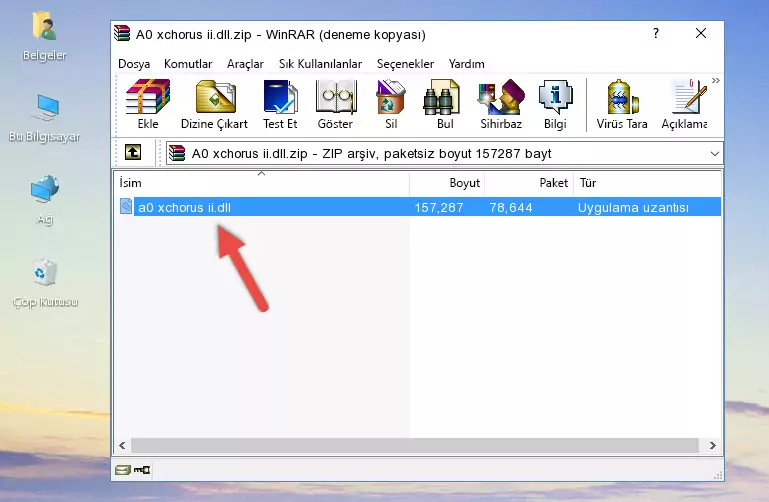This screenshot has height=502, width=769.
Task: Launch the Sihirbaz wizard icon
Action: 501,104
